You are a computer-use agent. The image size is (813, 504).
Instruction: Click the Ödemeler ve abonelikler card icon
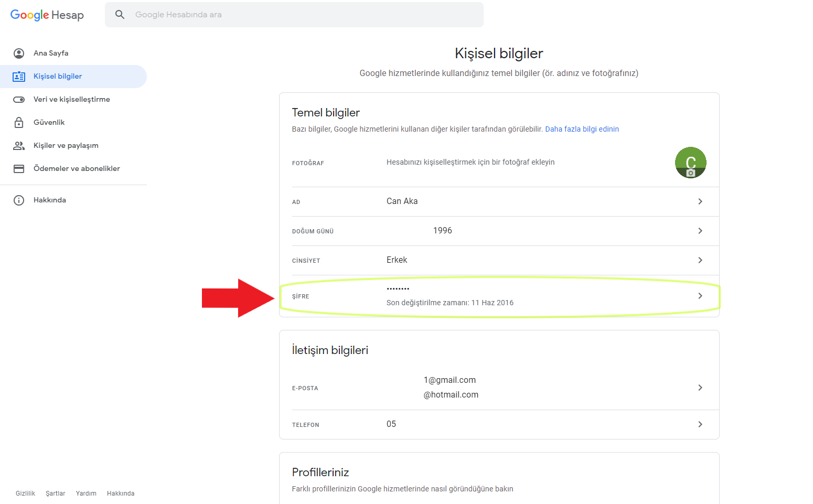point(19,168)
